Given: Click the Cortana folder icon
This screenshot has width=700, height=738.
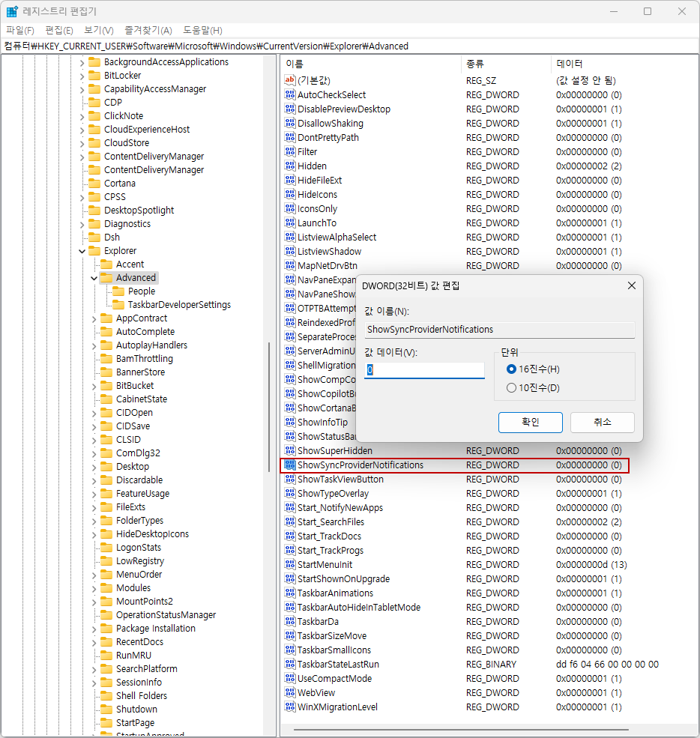Looking at the screenshot, I should point(94,183).
